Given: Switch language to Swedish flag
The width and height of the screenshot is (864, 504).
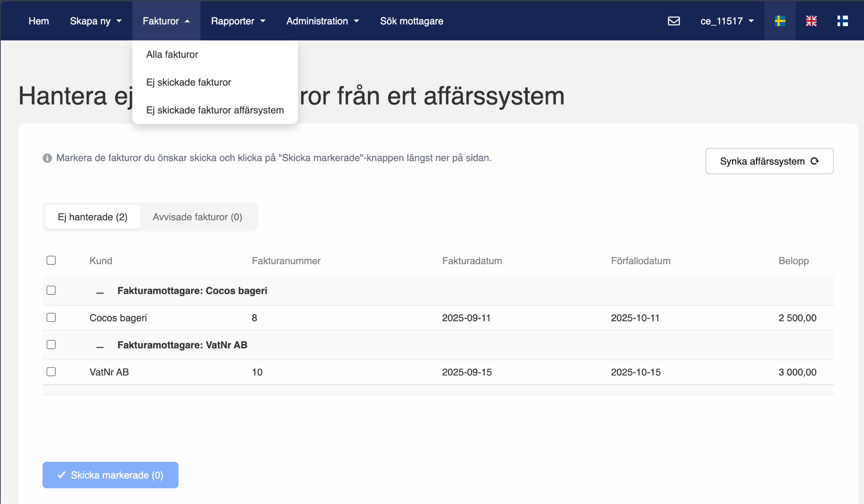Looking at the screenshot, I should point(780,21).
